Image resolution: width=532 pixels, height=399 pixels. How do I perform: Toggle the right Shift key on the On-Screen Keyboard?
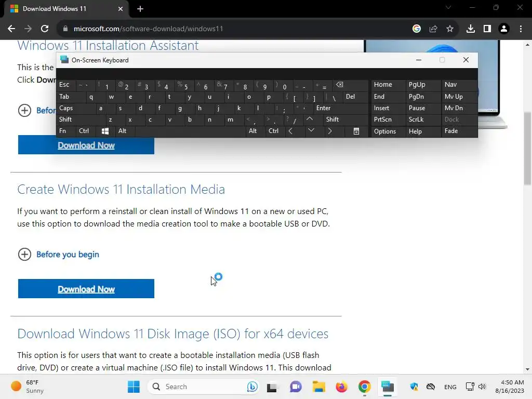tap(345, 120)
